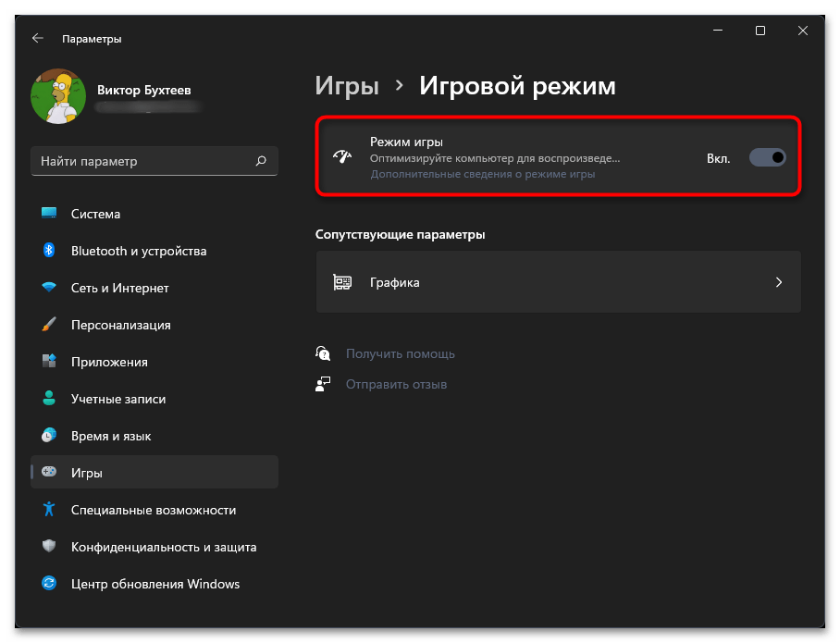Open the Получить помощь link
The image size is (840, 643).
point(401,353)
